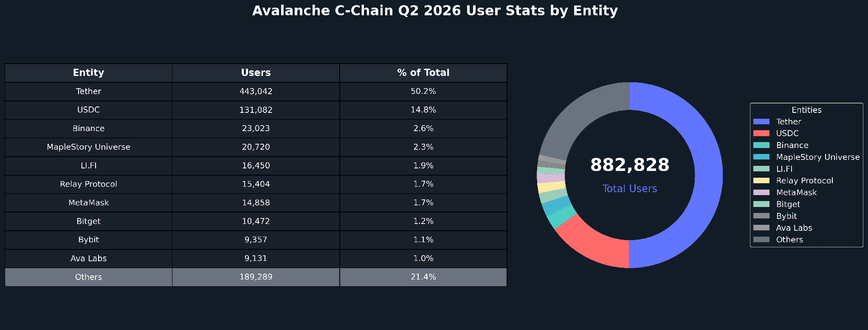The width and height of the screenshot is (868, 330).
Task: Click the USDC red legend swatch
Action: coord(761,134)
